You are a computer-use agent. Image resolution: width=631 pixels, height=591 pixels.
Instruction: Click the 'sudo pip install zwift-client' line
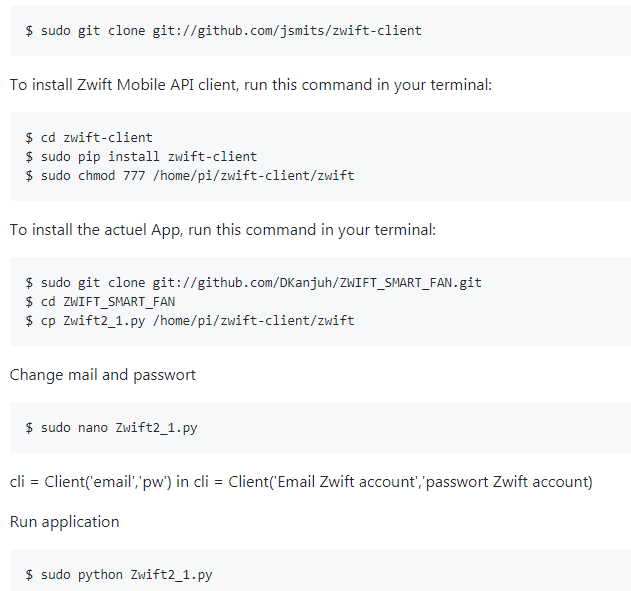(141, 157)
